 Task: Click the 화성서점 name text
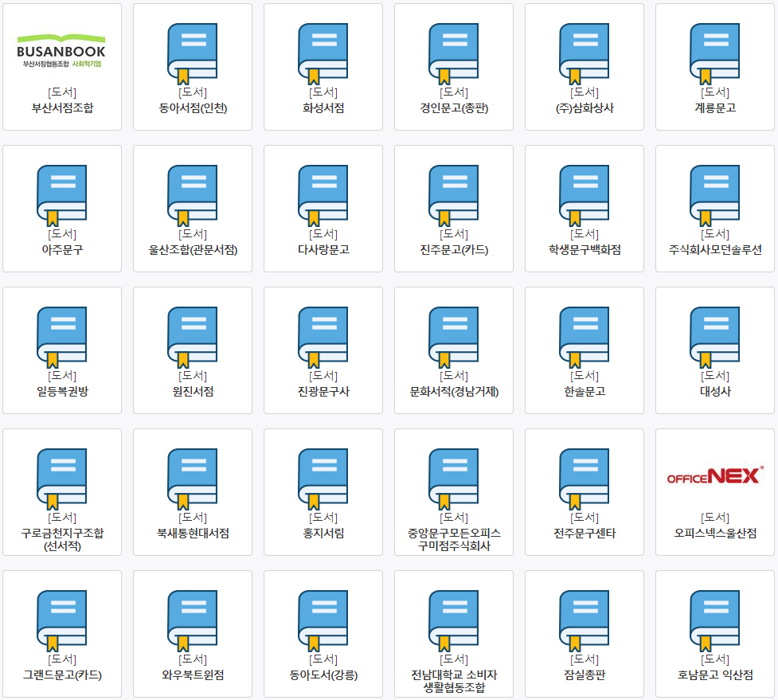coord(323,108)
